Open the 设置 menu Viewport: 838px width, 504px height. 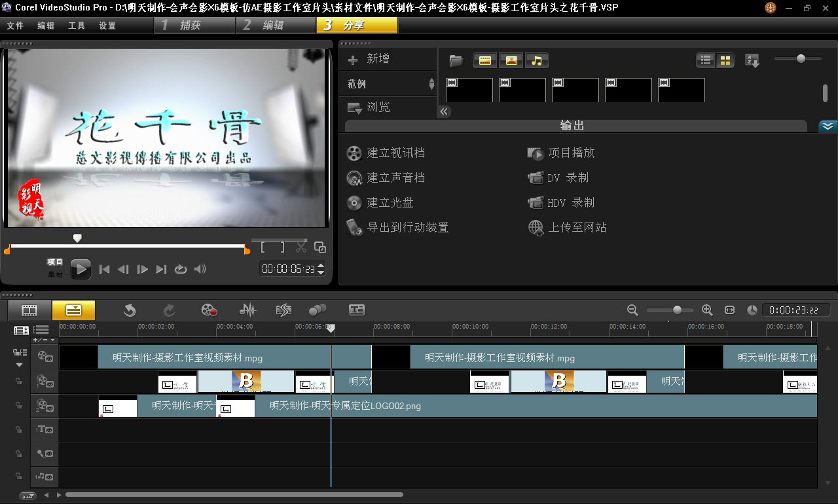click(107, 26)
